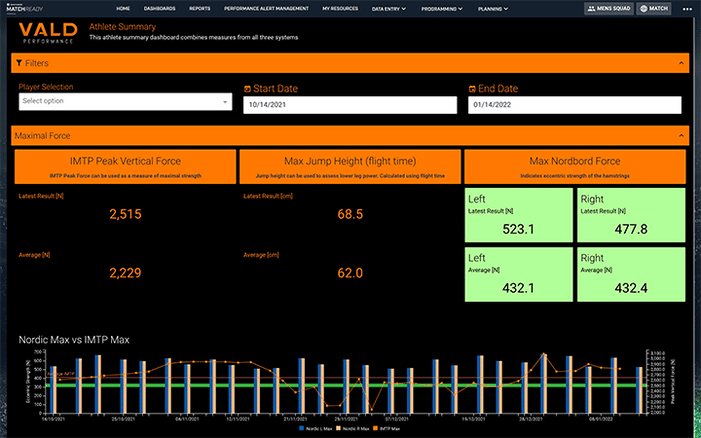Collapse the Filters section chevron
The height and width of the screenshot is (438, 701).
(x=681, y=63)
